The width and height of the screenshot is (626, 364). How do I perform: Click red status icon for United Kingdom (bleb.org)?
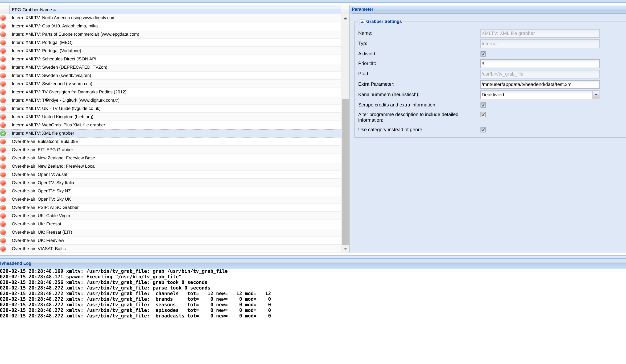[3, 117]
